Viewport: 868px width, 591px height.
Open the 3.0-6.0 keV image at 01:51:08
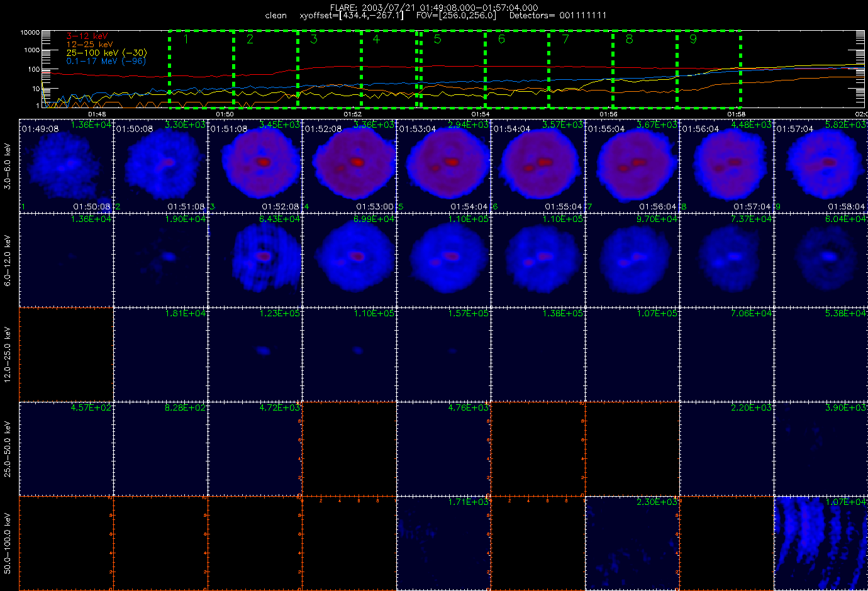click(x=255, y=166)
